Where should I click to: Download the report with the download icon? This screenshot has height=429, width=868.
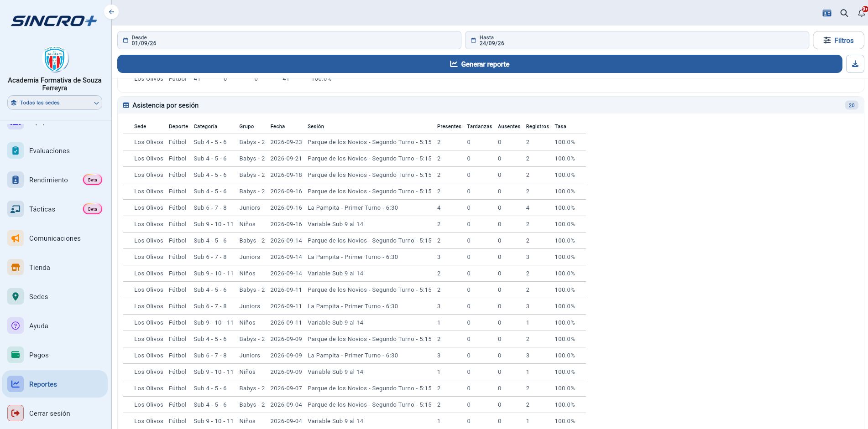point(855,64)
